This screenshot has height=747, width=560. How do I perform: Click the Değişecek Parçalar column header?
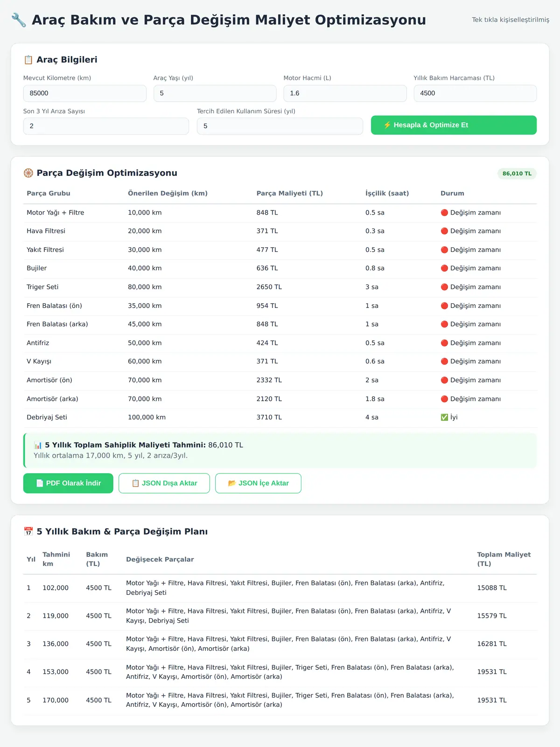point(160,559)
